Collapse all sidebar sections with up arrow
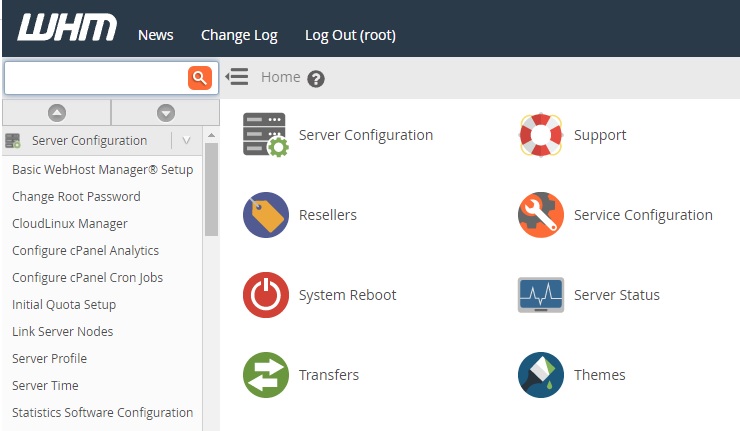The height and width of the screenshot is (431, 740). 57,113
